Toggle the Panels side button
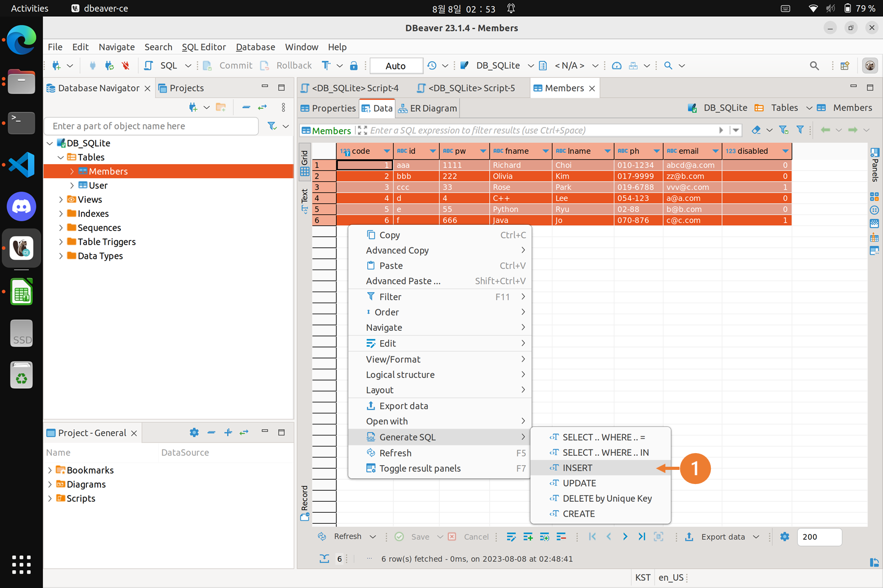The height and width of the screenshot is (588, 883). 875,165
